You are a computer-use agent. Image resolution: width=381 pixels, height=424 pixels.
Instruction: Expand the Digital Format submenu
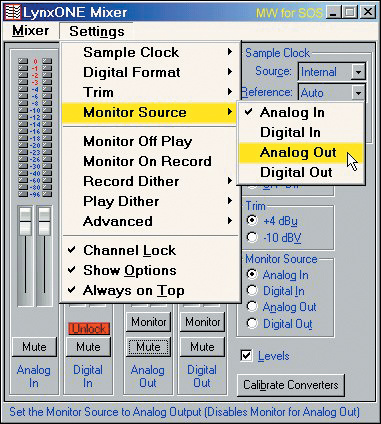[x=151, y=72]
